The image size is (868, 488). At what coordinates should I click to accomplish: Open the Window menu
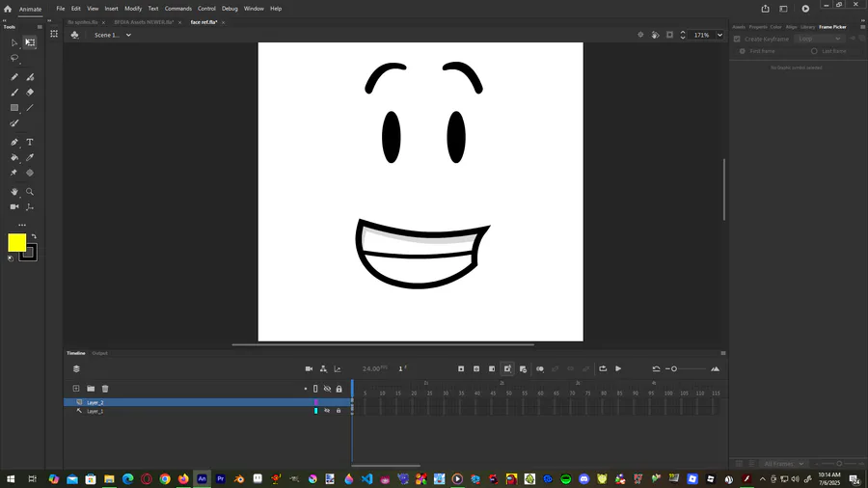click(254, 9)
